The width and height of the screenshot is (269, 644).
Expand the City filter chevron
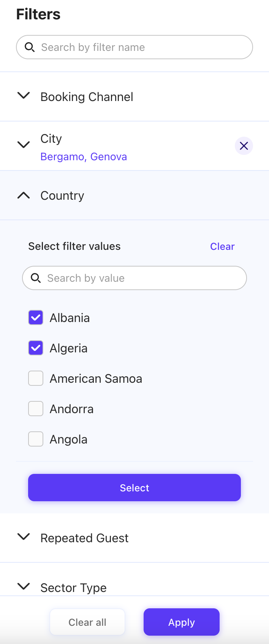[x=24, y=145]
